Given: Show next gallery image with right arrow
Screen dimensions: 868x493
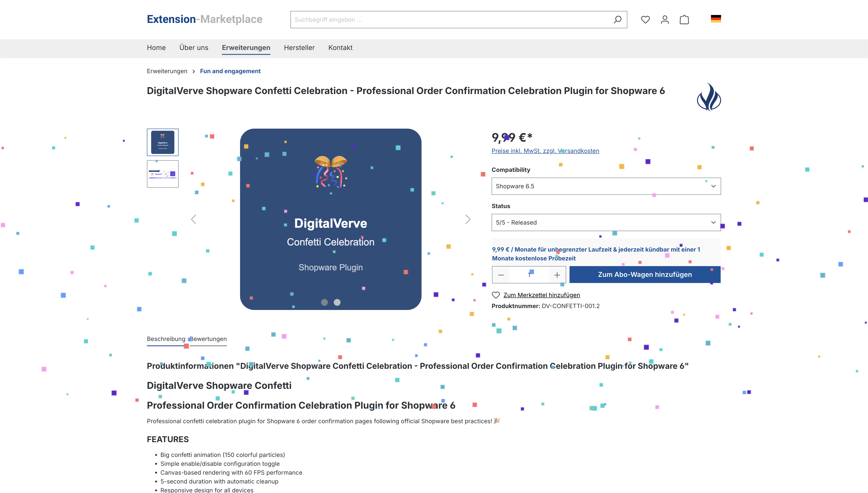Looking at the screenshot, I should (x=468, y=220).
